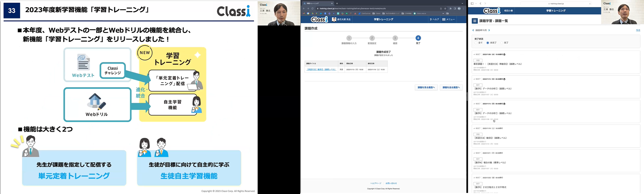Toggle Safari sidebar icon
The width and height of the screenshot is (644, 194).
click(472, 3)
